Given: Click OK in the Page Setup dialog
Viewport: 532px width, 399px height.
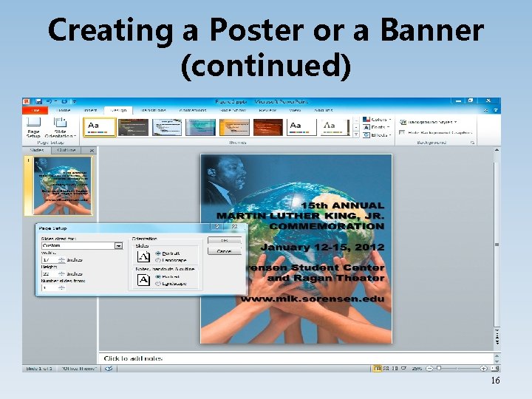Looking at the screenshot, I should click(x=225, y=240).
